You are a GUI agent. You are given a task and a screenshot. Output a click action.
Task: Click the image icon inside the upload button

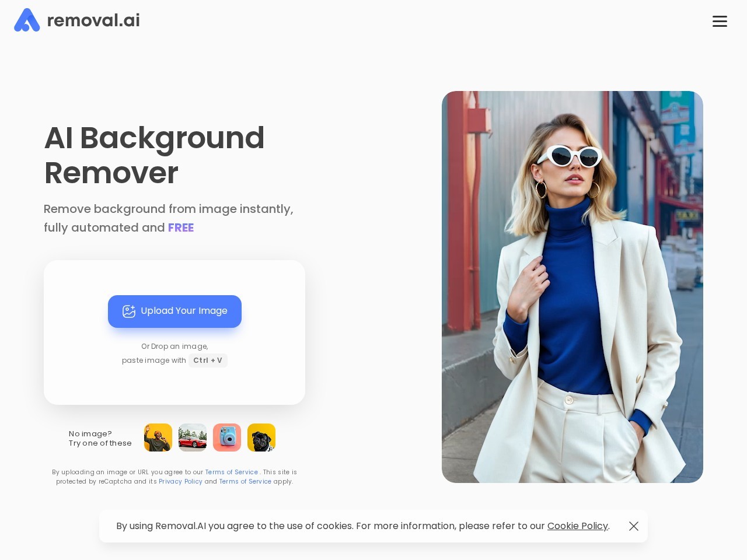coord(129,311)
